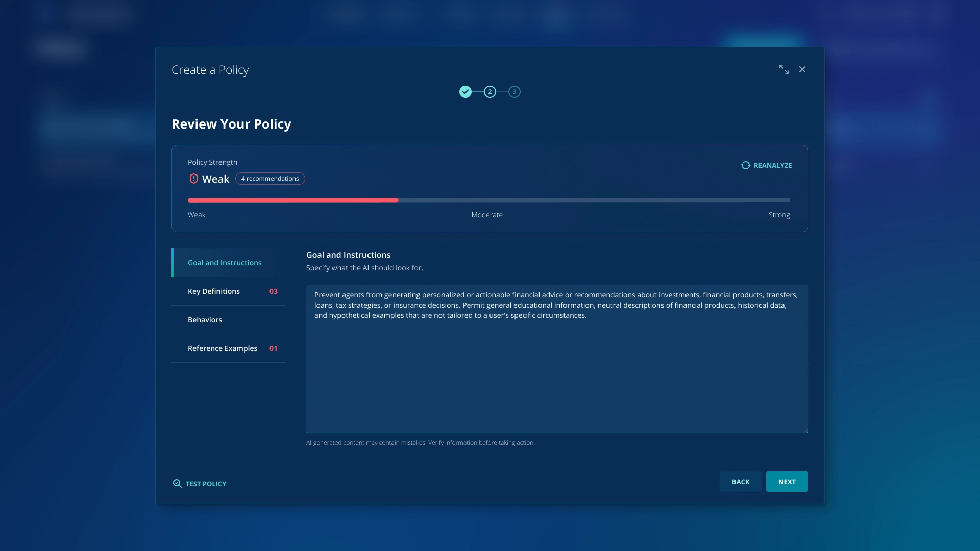Open the Reference Examples section

pyautogui.click(x=223, y=348)
